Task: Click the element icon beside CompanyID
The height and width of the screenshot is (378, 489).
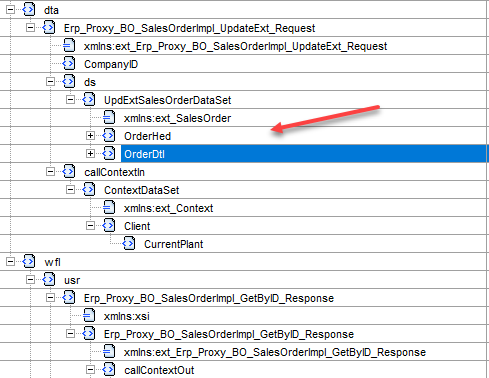Action: [69, 64]
